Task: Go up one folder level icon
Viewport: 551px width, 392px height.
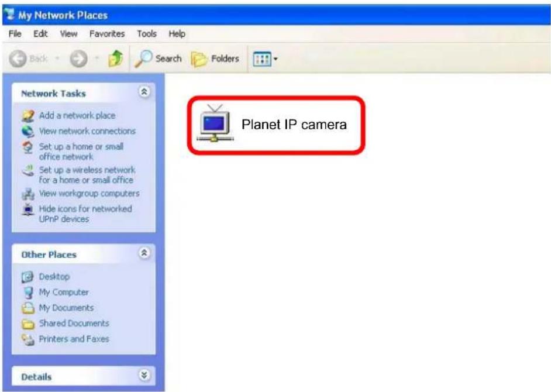Action: click(x=116, y=59)
